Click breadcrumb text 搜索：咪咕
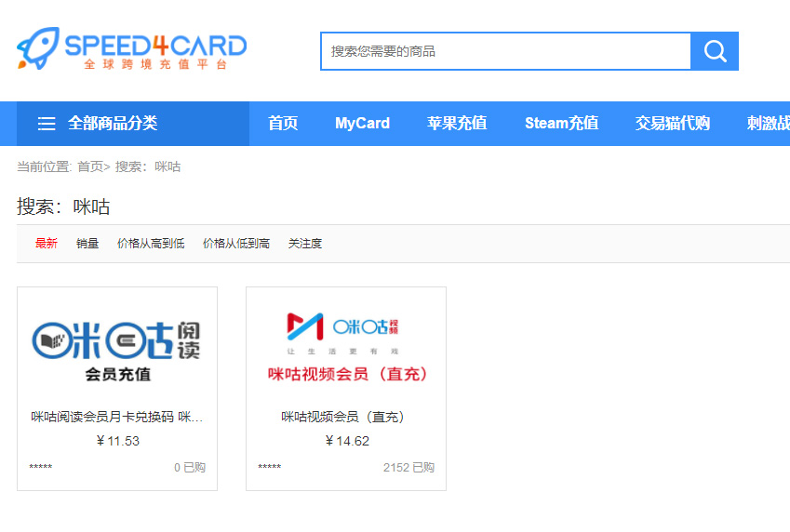Image resolution: width=790 pixels, height=532 pixels. click(148, 166)
